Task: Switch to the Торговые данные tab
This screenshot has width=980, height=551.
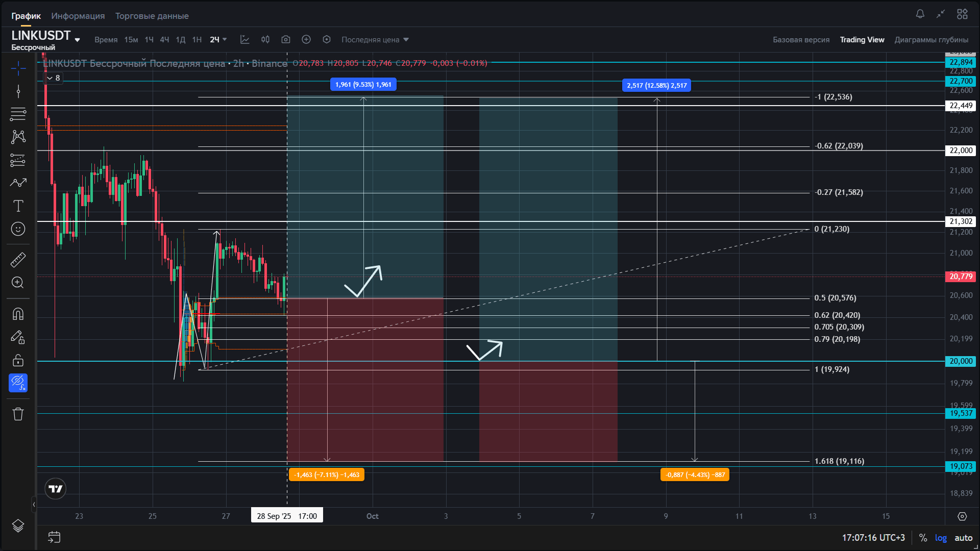Action: (152, 16)
